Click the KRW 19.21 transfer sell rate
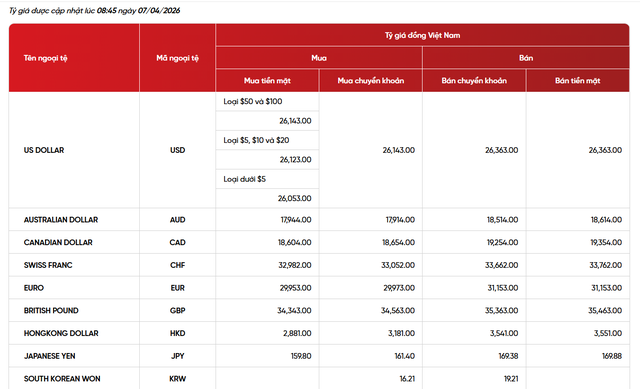The image size is (640, 389). [x=511, y=379]
